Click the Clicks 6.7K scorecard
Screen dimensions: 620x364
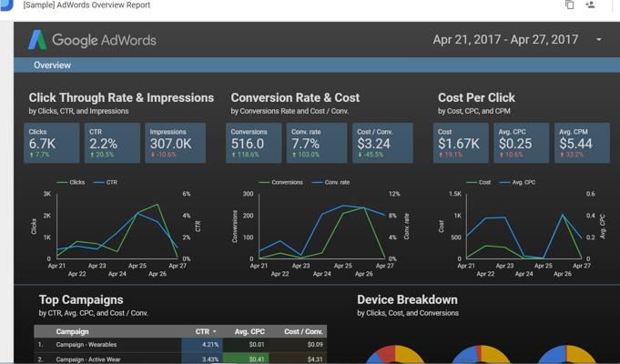[x=51, y=143]
